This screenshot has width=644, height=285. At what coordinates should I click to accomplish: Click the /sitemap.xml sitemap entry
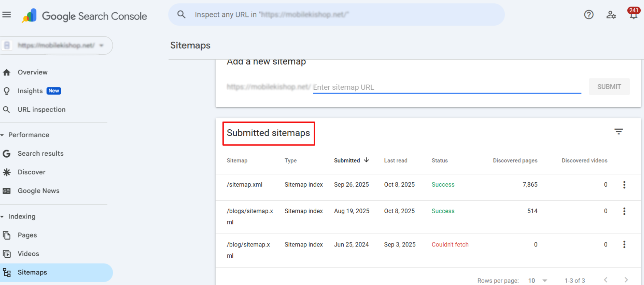[244, 185]
